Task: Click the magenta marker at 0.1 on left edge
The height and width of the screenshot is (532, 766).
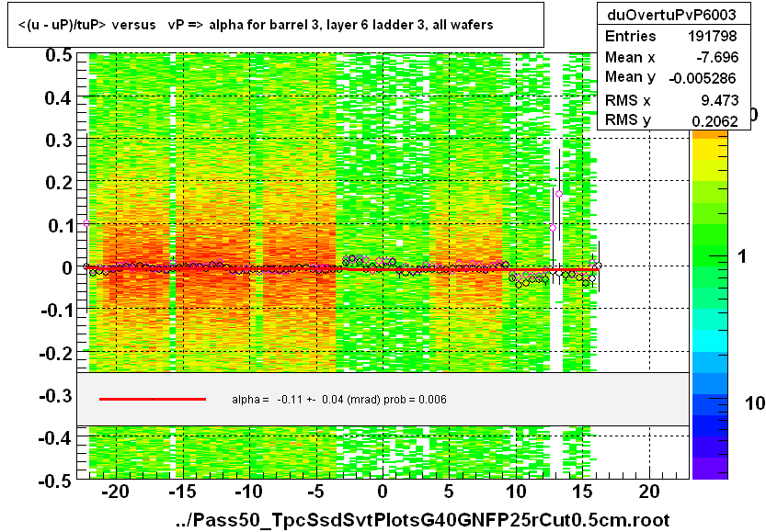Action: click(86, 223)
